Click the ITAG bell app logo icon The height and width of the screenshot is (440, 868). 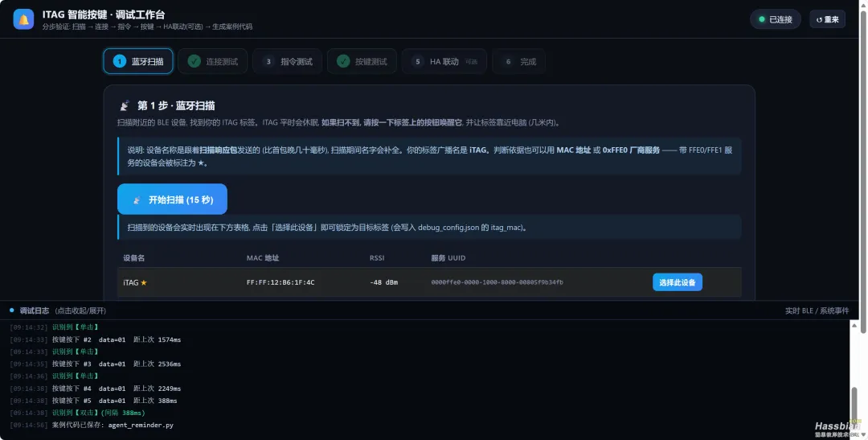(x=23, y=19)
